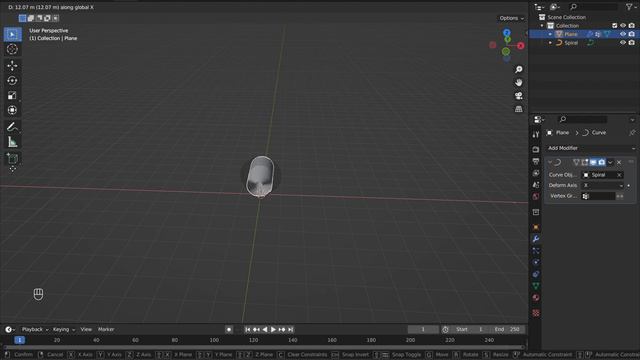Toggle Plane render camera icon

pyautogui.click(x=631, y=34)
